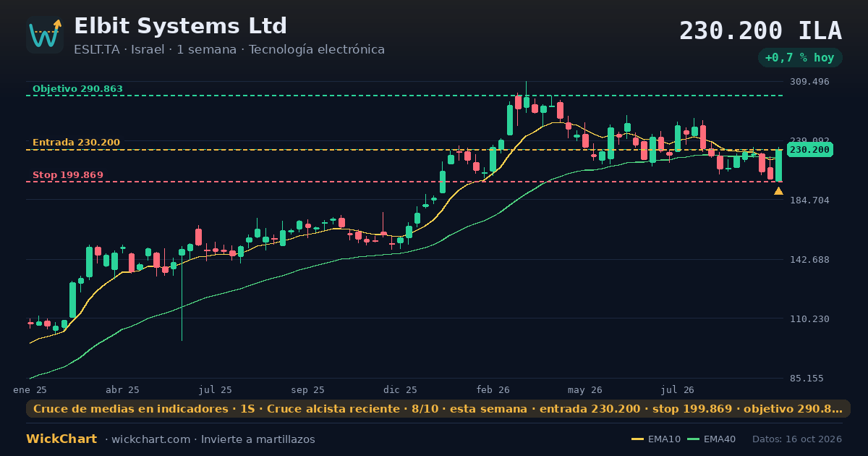Click the 309.496 axis value

[x=810, y=82]
